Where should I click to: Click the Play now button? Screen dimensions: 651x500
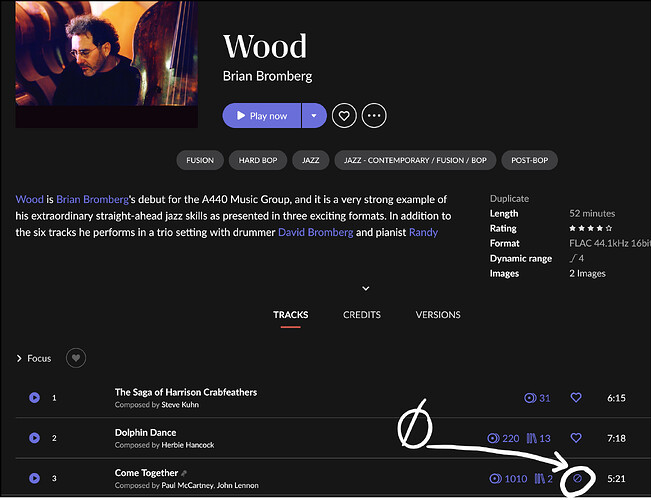point(261,116)
